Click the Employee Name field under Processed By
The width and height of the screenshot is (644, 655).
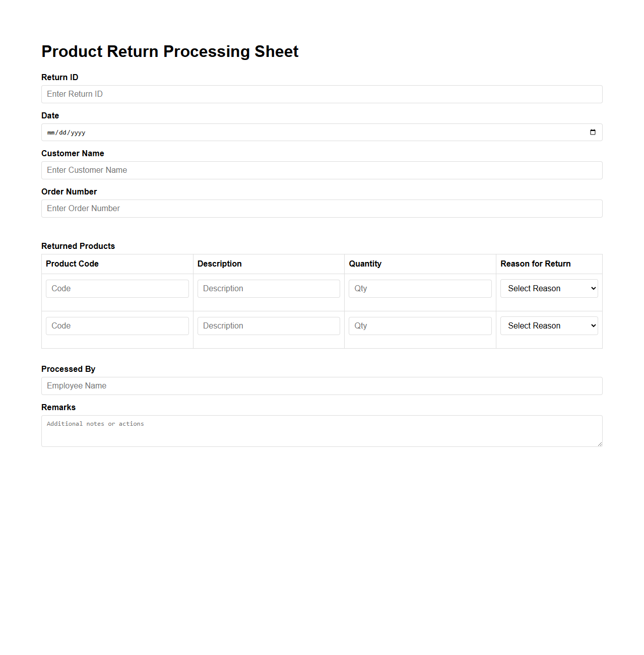point(321,385)
